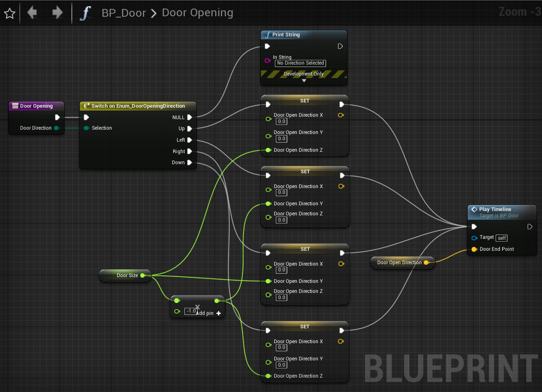Viewport: 542px width, 392px height.
Task: Click Door Open Direction variable yellow pin
Action: [x=426, y=263]
